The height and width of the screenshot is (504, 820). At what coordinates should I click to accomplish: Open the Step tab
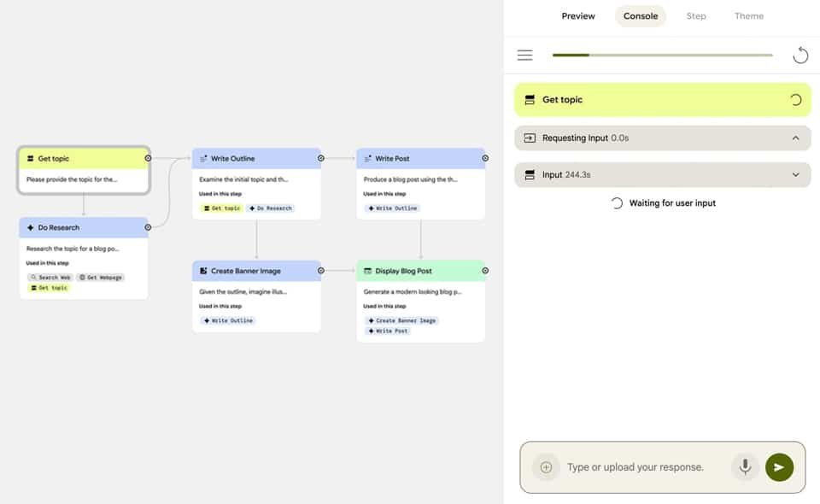point(696,16)
